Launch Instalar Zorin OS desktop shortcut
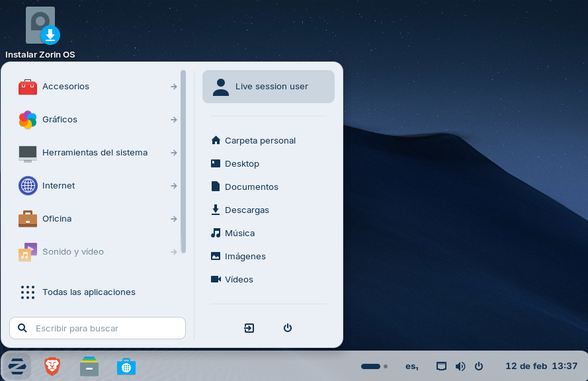Screen dimensions: 588x381 pyautogui.click(x=40, y=25)
